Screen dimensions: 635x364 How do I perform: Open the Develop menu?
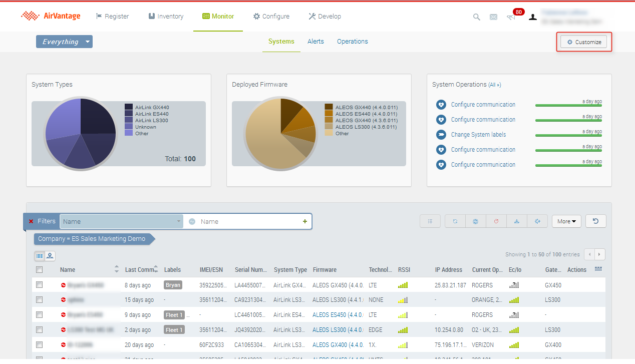(x=325, y=17)
